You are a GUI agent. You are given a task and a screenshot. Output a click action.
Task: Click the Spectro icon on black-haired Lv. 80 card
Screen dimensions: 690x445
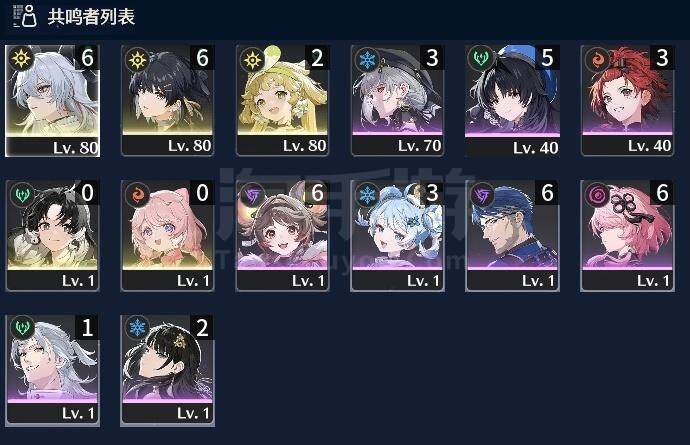tap(137, 59)
